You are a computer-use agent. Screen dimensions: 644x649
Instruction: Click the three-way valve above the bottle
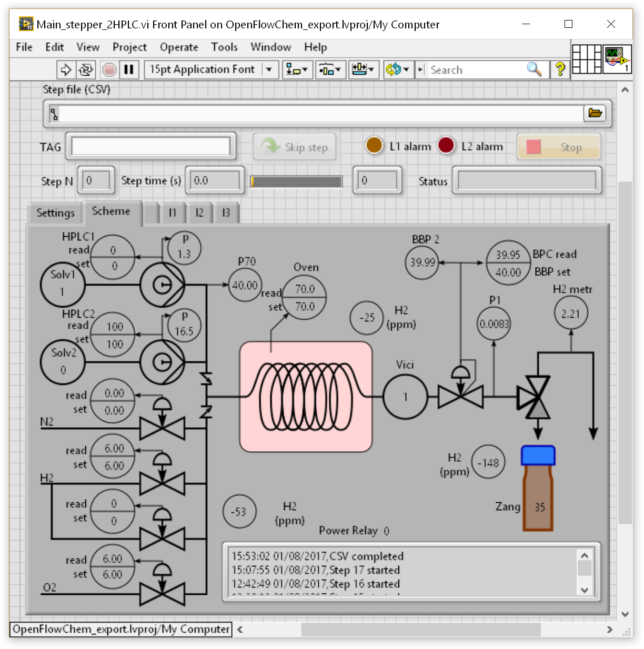[x=536, y=397]
